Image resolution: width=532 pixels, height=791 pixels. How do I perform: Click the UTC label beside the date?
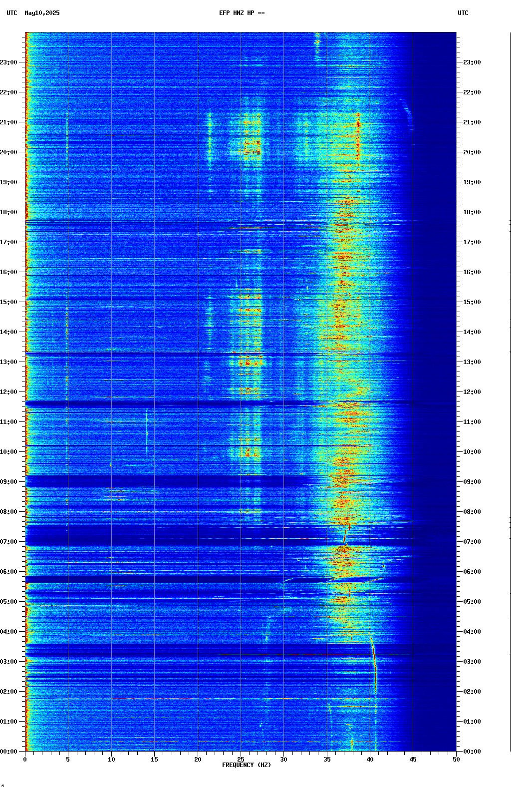click(x=12, y=13)
